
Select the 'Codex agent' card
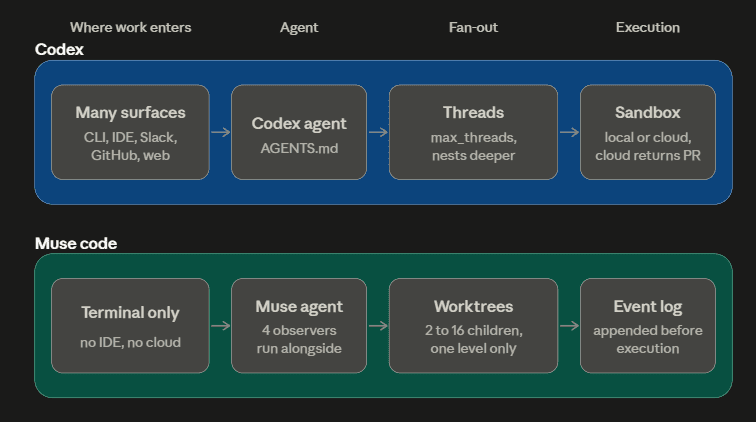click(299, 132)
